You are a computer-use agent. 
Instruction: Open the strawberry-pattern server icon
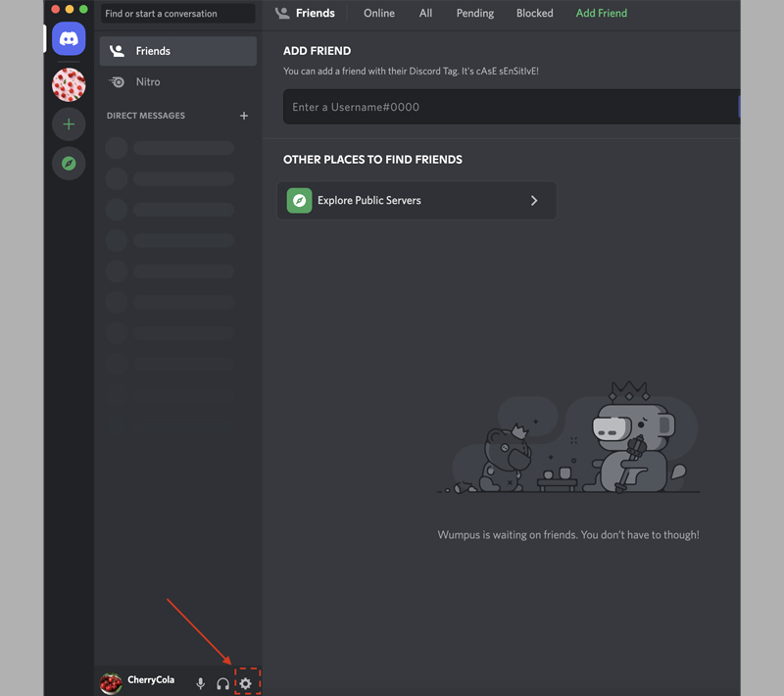69,85
